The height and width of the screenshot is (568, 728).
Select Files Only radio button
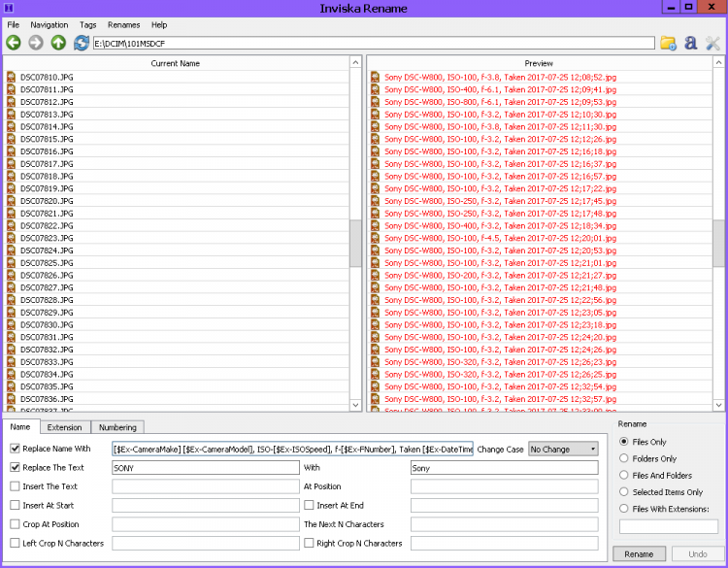624,442
